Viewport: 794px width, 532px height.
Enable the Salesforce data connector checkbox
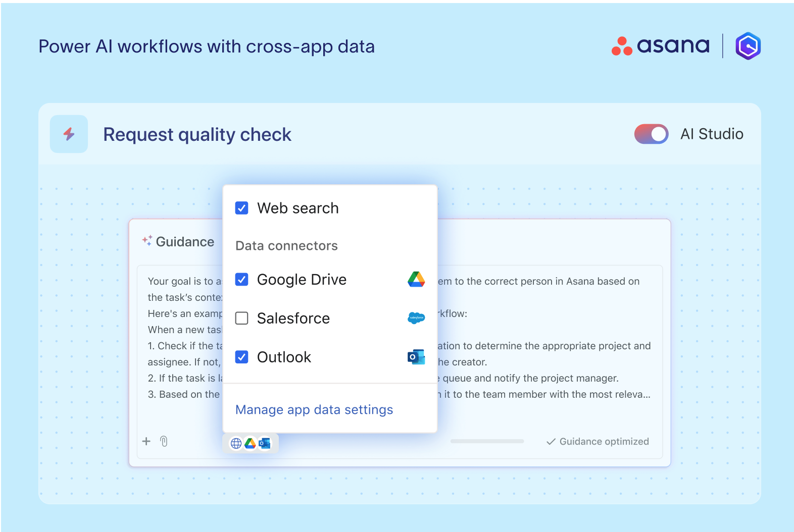(x=242, y=318)
